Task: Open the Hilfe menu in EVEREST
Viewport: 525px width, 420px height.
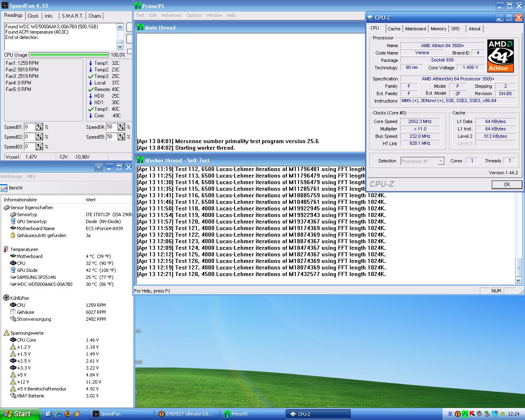Action: 31,176
